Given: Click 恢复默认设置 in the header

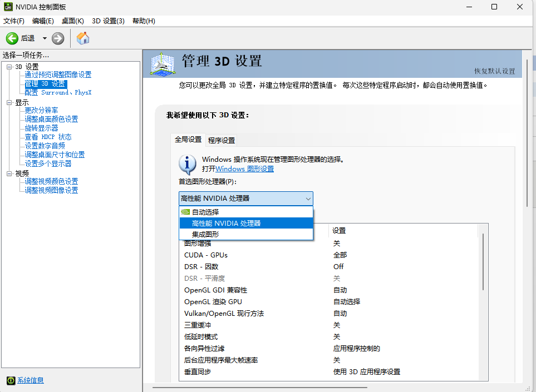Looking at the screenshot, I should [x=495, y=71].
